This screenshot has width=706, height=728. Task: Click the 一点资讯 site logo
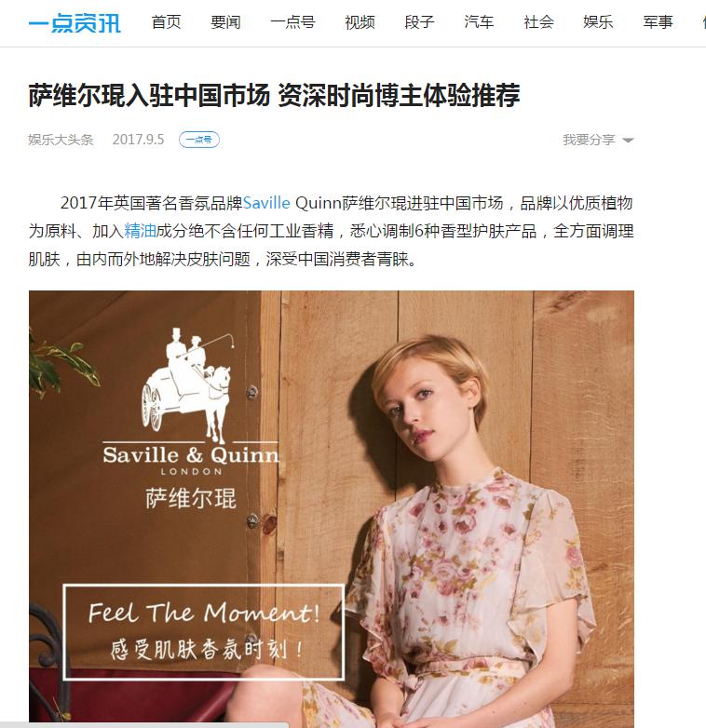tap(75, 22)
